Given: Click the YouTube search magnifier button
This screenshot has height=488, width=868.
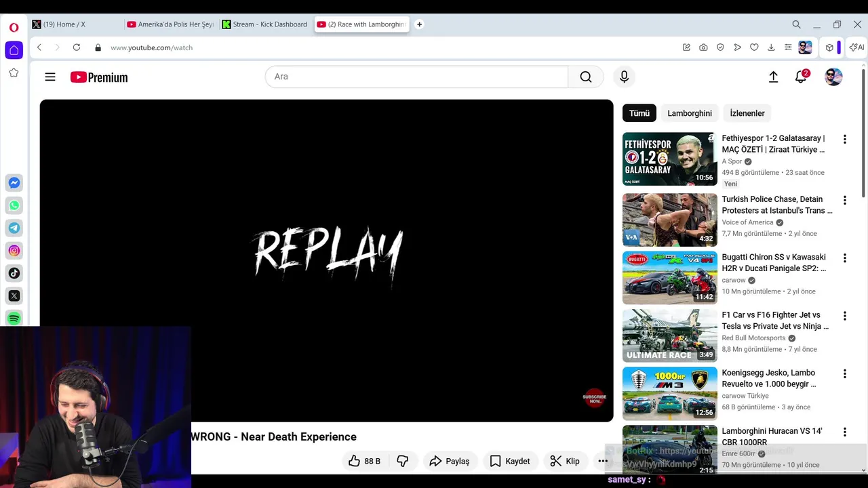Looking at the screenshot, I should pyautogui.click(x=586, y=77).
